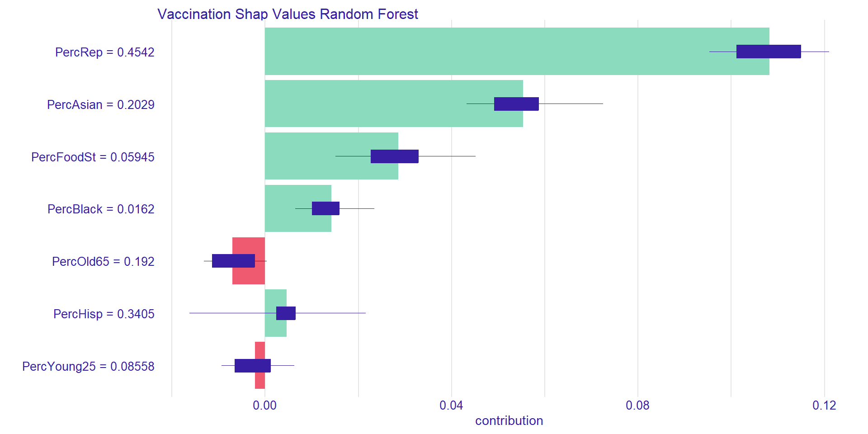Click the dark blue box on PercOld65 row
Viewport: 868px width, 434px height.
click(x=233, y=261)
